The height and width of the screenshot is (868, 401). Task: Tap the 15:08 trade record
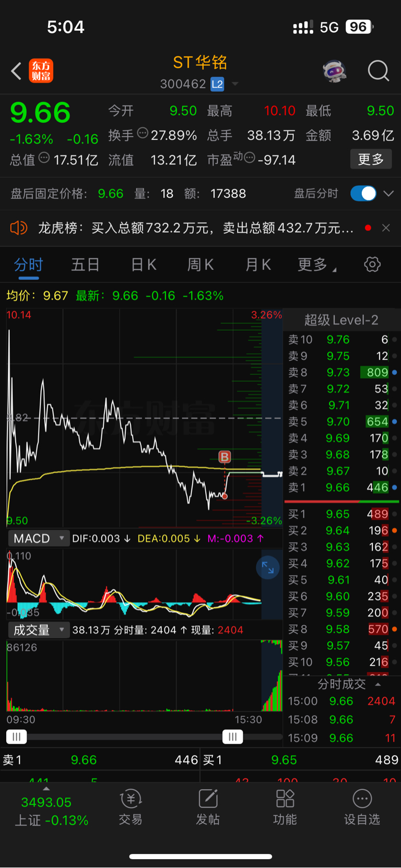(x=342, y=720)
